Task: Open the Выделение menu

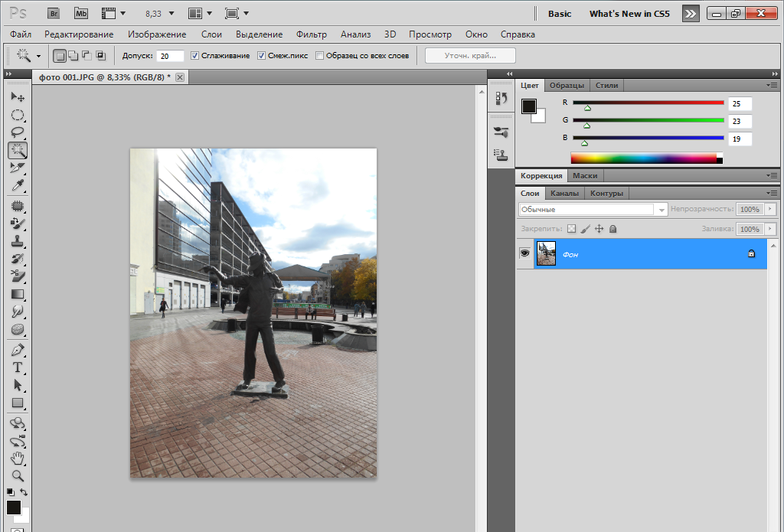Action: click(259, 34)
